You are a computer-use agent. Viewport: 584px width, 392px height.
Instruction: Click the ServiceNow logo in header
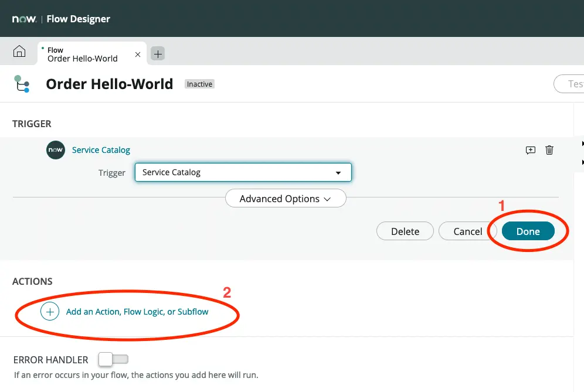pos(24,19)
